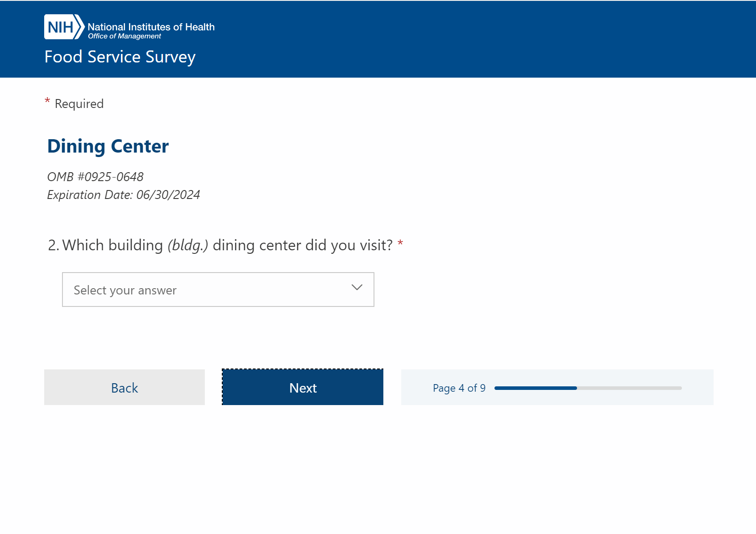Select the Dining Center section heading
The height and width of the screenshot is (534, 756).
(x=108, y=146)
